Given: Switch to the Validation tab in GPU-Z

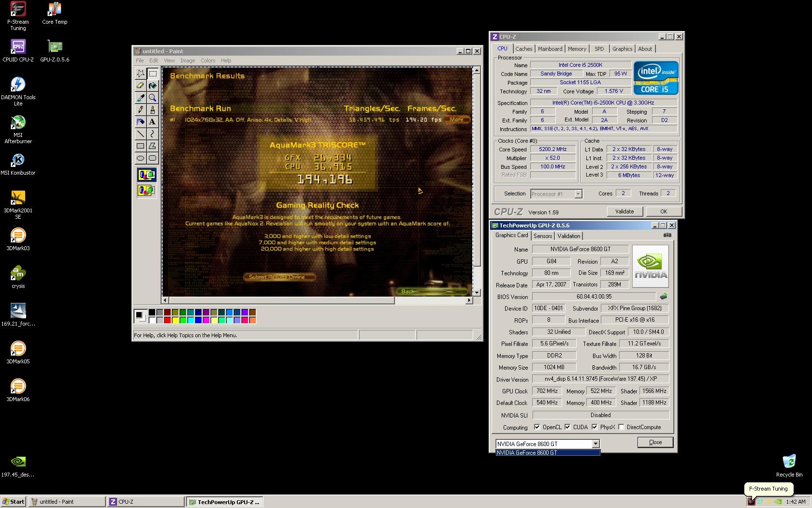Looking at the screenshot, I should 568,236.
